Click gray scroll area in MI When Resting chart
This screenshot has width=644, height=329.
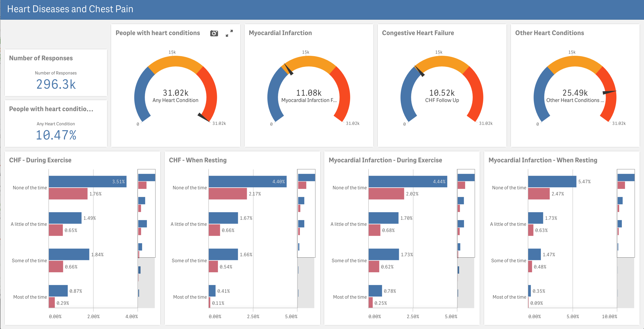[x=625, y=283]
